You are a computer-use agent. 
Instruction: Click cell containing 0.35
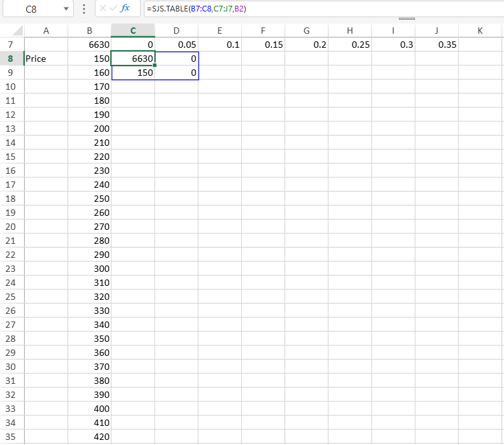pyautogui.click(x=437, y=45)
